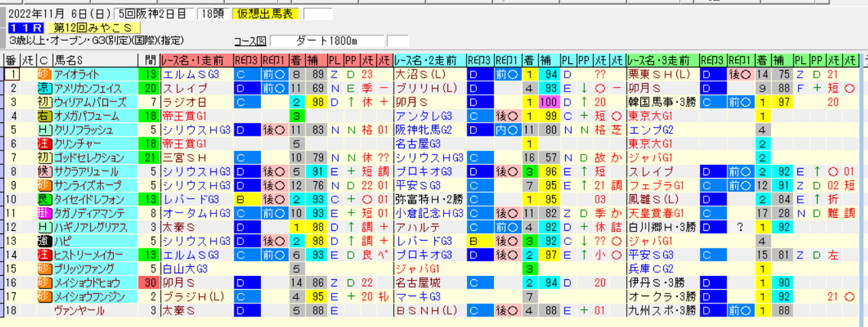
Task: Click the yellow B rating in タイセイドレフォン's row
Action: (x=246, y=199)
